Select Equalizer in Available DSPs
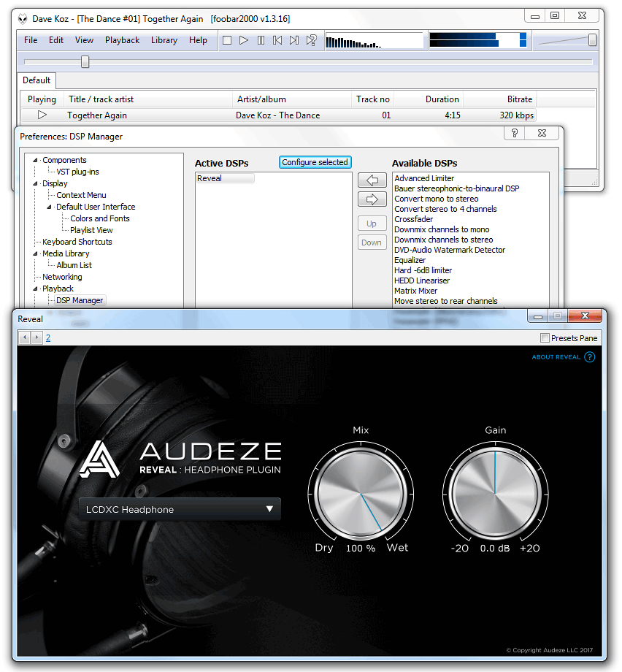Viewport: 622px width, 672px height. coord(410,260)
